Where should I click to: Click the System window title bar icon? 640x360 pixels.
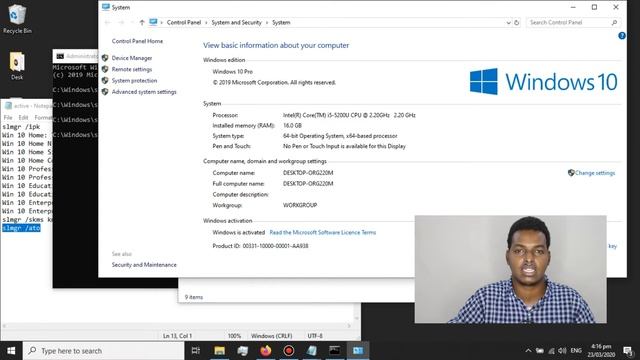click(x=106, y=7)
